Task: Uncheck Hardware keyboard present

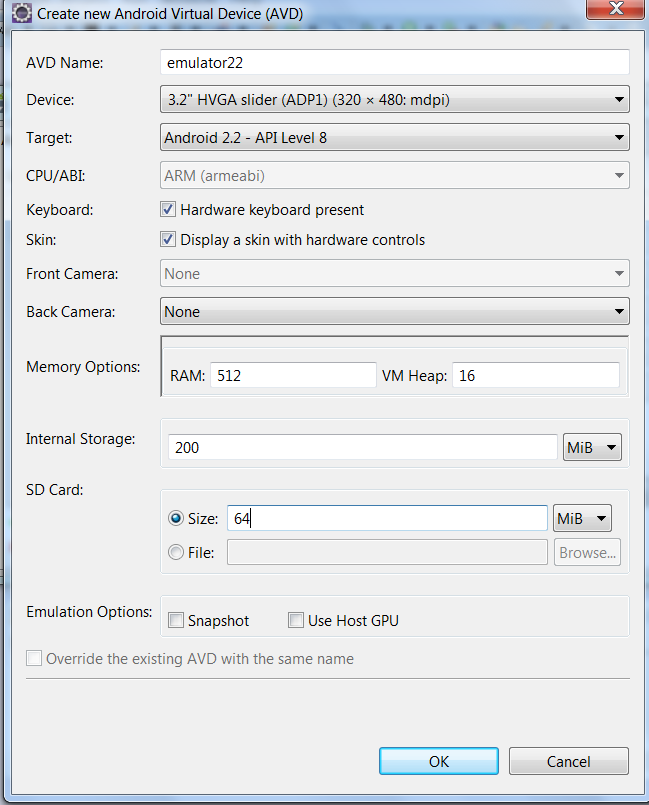Action: pyautogui.click(x=168, y=209)
